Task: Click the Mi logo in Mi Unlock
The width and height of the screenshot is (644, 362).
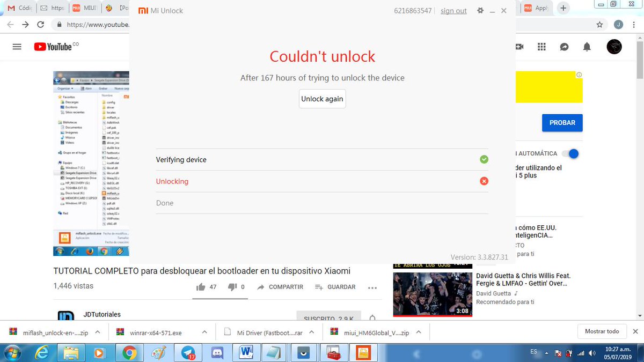Action: [143, 11]
